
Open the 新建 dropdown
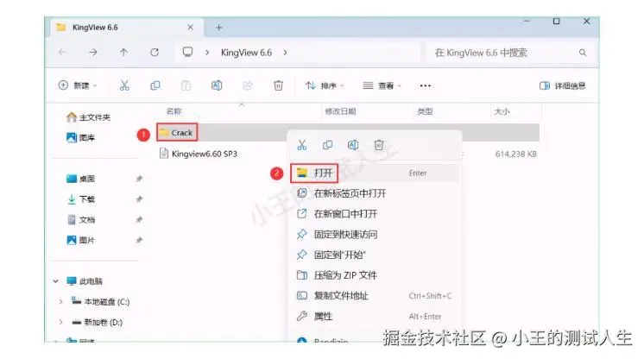coord(77,85)
